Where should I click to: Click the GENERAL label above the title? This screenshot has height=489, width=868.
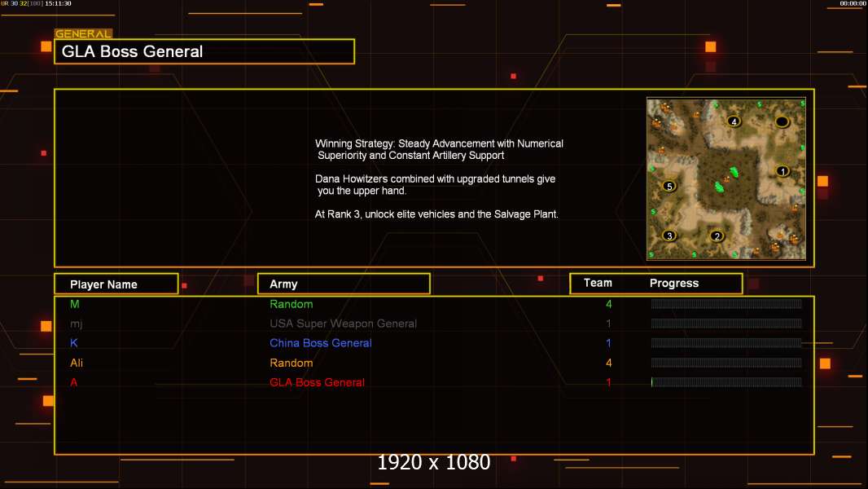click(83, 33)
